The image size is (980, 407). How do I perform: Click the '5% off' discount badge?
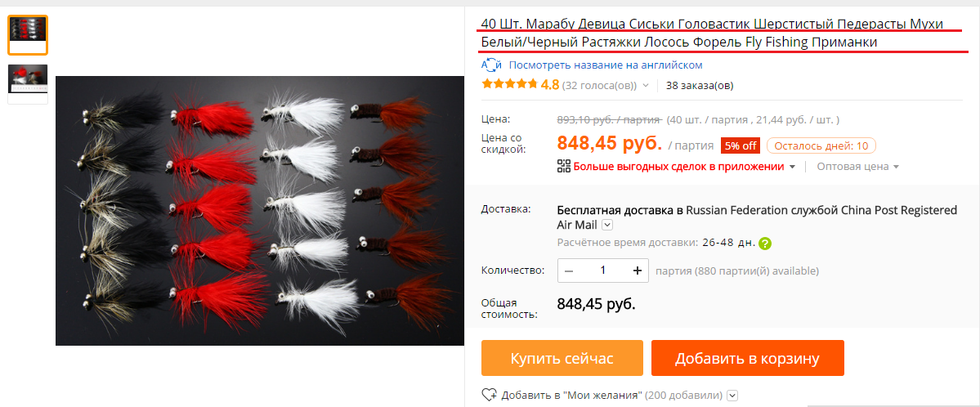(x=741, y=146)
